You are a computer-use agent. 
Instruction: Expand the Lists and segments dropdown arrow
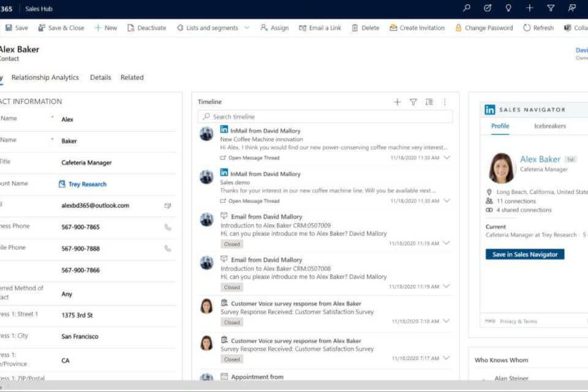[x=247, y=28]
